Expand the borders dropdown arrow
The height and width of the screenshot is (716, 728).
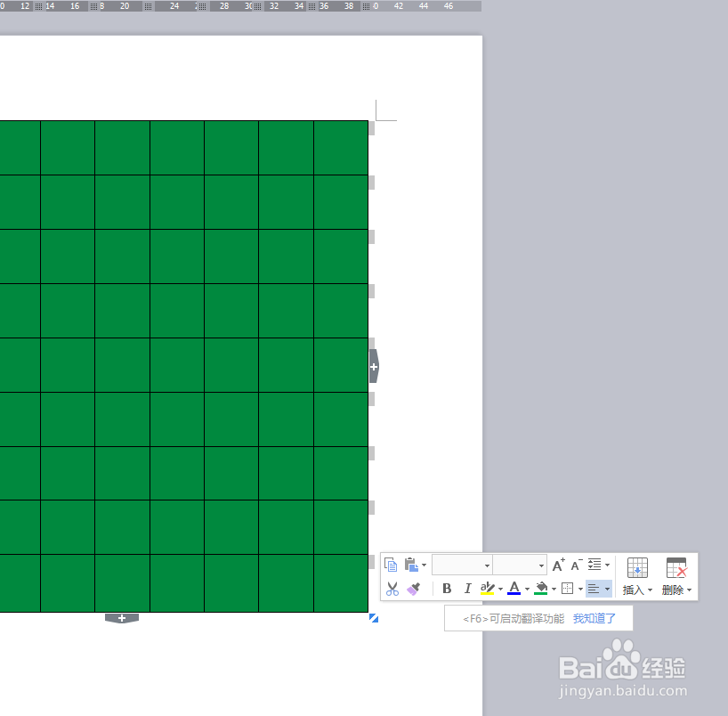tap(580, 590)
